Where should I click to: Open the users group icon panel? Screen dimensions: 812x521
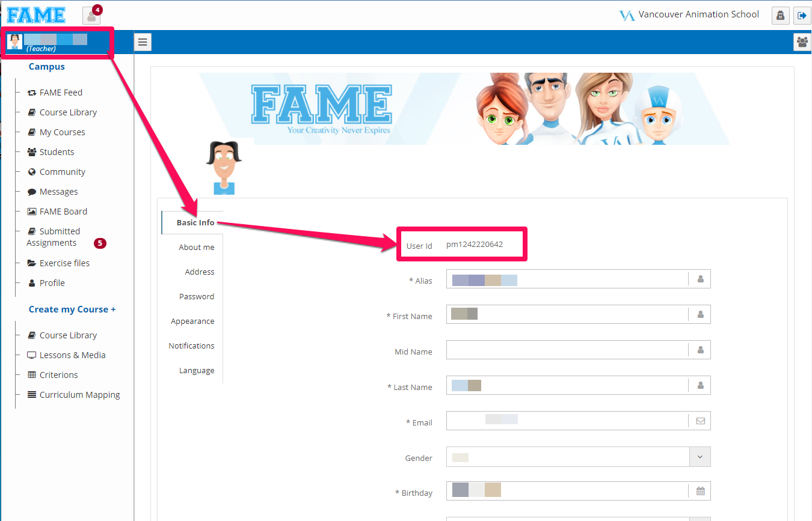coord(802,42)
